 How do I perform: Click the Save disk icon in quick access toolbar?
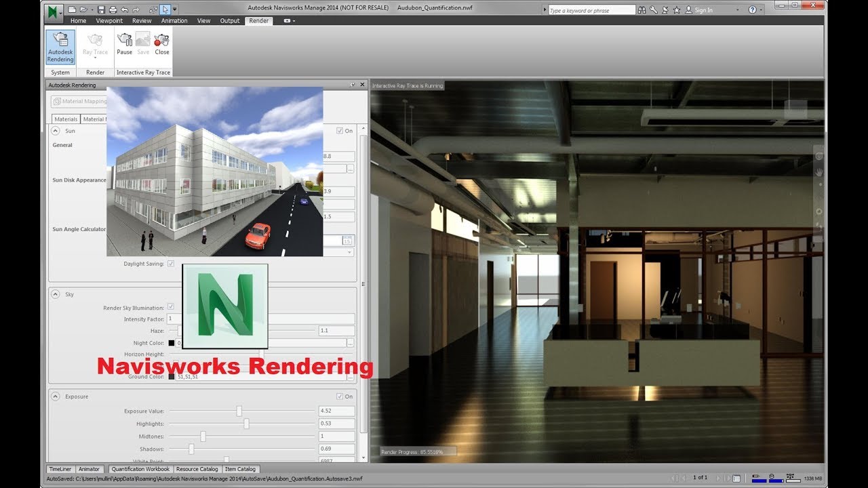click(101, 9)
